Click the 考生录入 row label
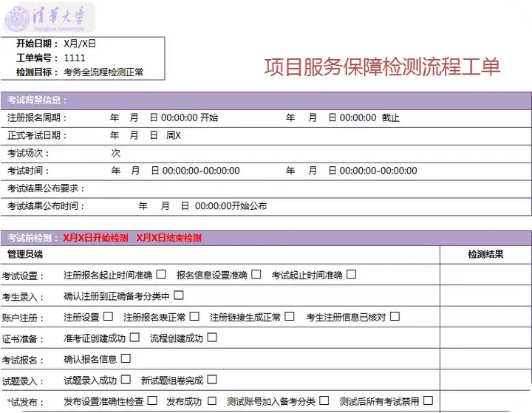The image size is (532, 413). pos(24,297)
